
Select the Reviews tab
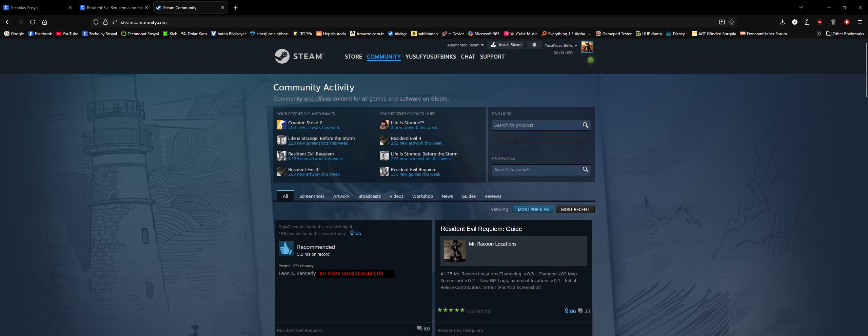pos(493,196)
